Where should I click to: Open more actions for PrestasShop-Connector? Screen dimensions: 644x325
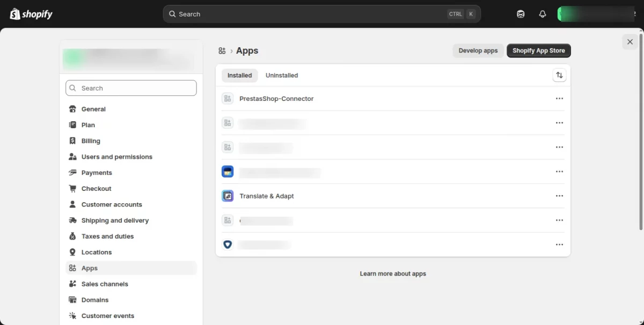pyautogui.click(x=559, y=99)
